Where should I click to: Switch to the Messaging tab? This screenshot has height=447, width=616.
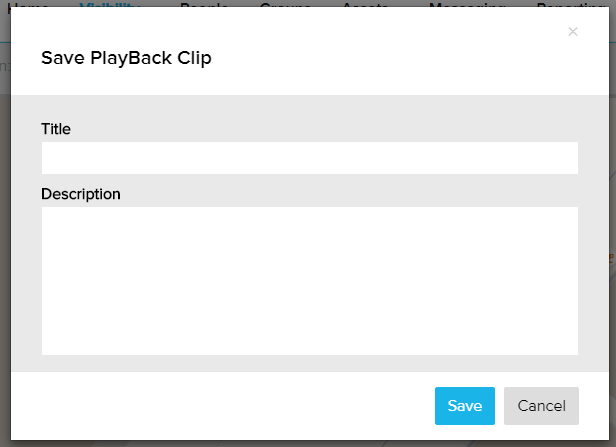click(x=466, y=4)
